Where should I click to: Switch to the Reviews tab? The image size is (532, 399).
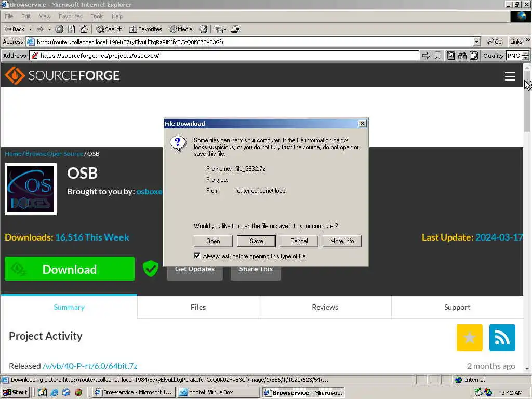coord(325,307)
